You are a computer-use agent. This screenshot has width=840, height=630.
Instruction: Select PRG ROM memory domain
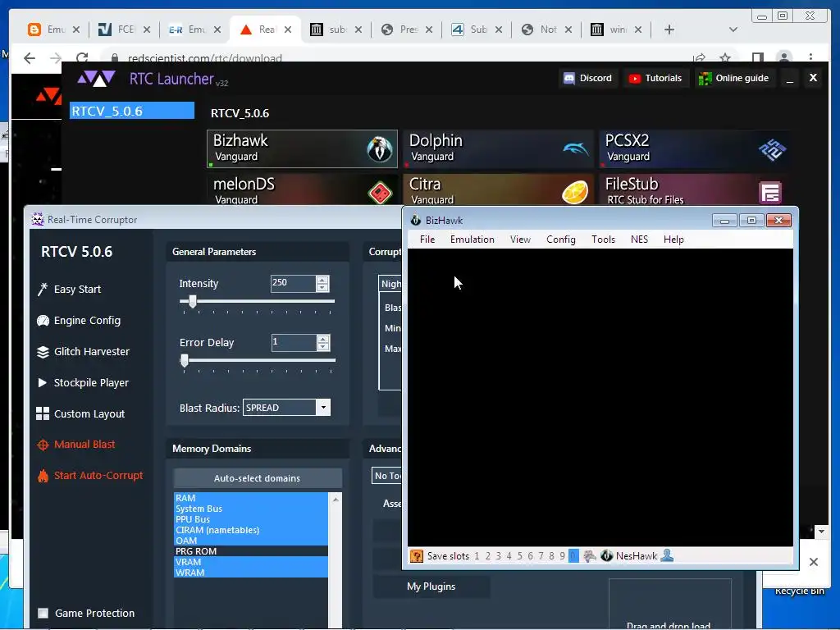pos(251,551)
